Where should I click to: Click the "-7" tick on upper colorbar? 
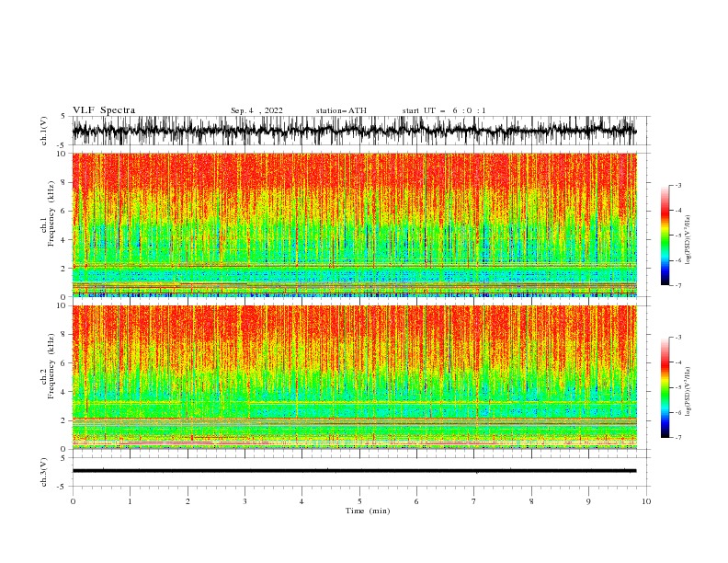(677, 286)
